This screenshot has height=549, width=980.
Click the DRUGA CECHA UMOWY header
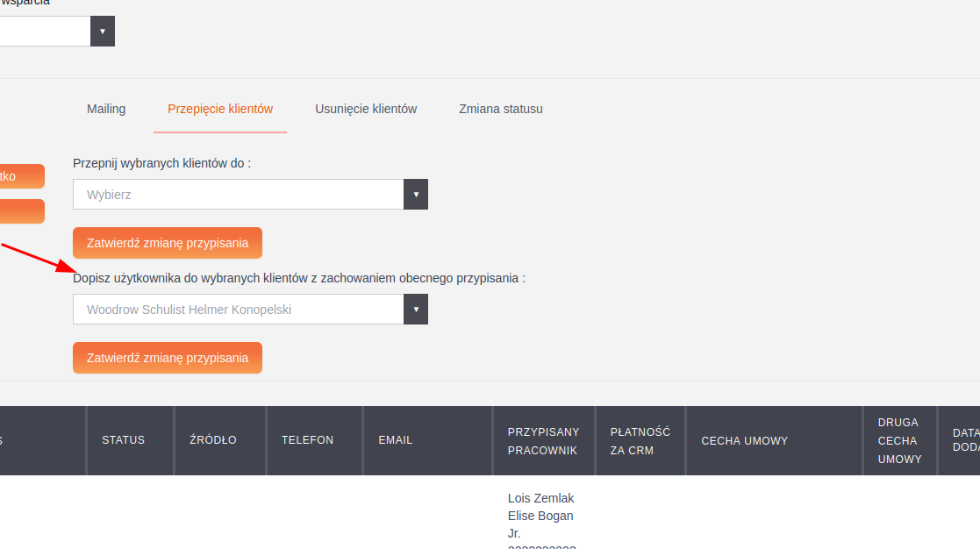pyautogui.click(x=898, y=440)
